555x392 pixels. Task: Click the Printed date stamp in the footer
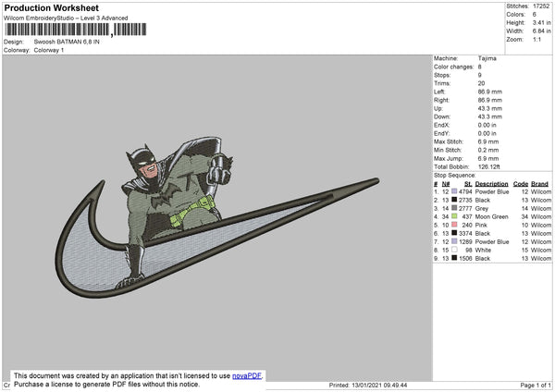[x=368, y=385]
